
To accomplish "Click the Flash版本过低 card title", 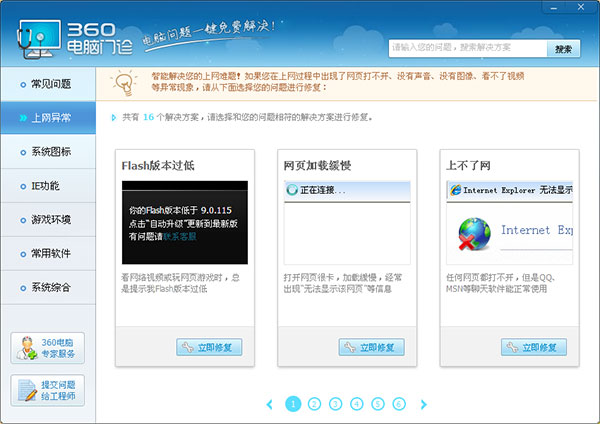I will (x=158, y=166).
